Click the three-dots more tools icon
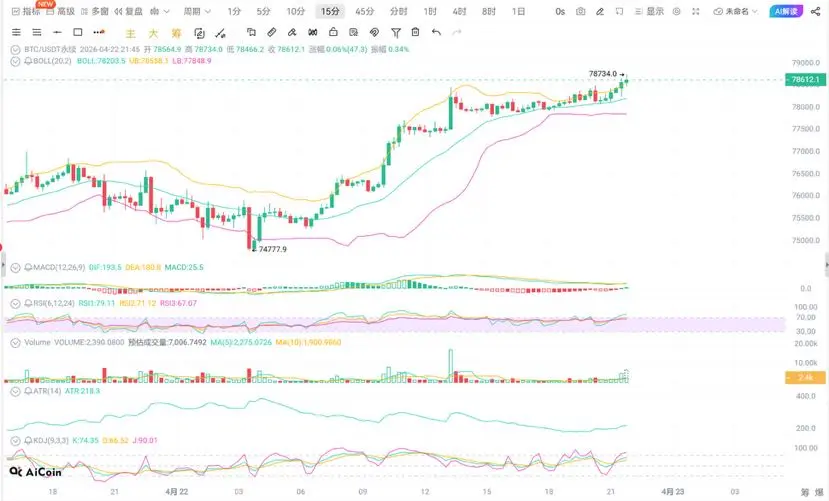 click(x=99, y=32)
